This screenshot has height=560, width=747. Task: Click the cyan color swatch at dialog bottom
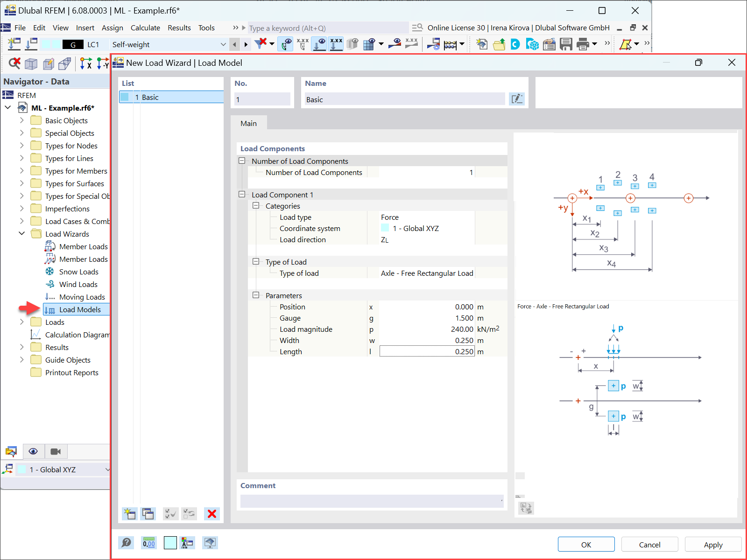pos(170,543)
